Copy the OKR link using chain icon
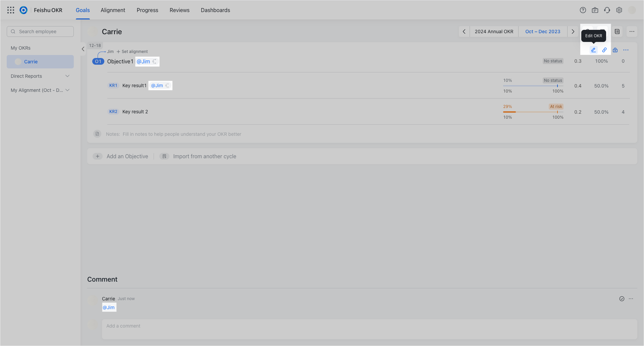This screenshot has width=644, height=346. tap(604, 50)
